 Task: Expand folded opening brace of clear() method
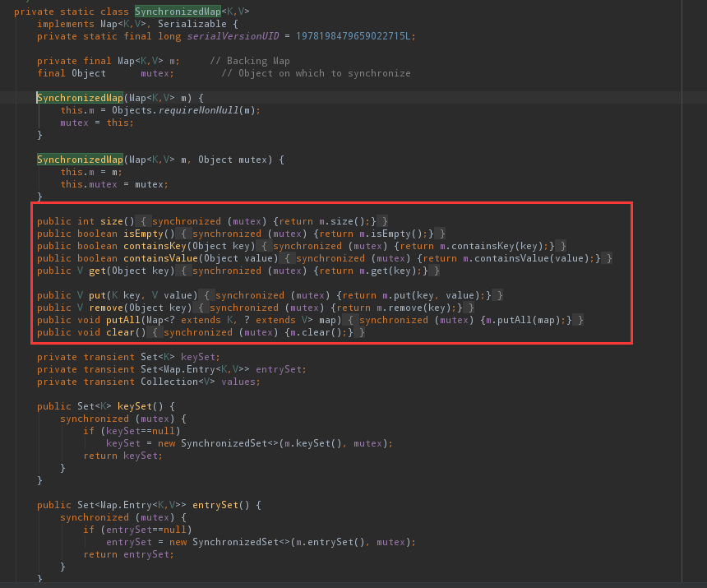coord(155,332)
